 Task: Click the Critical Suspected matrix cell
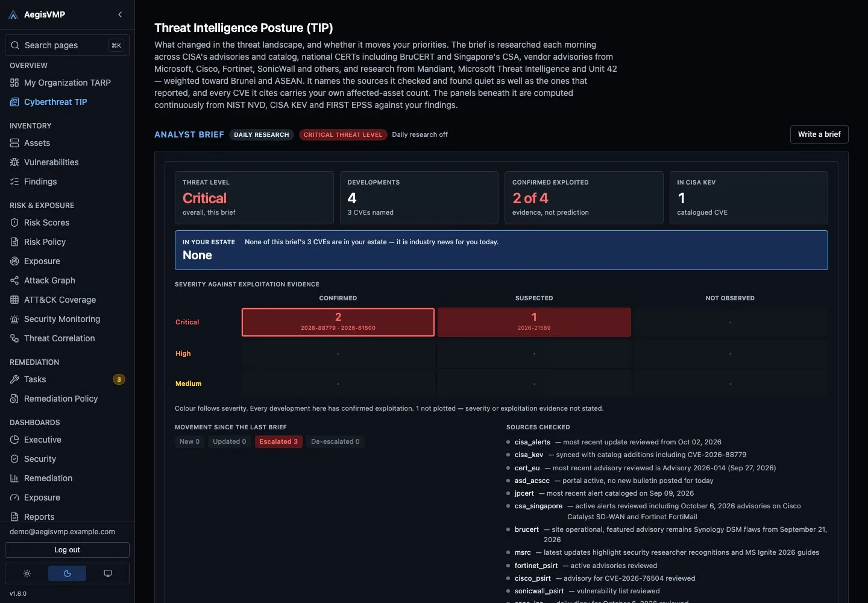point(534,322)
